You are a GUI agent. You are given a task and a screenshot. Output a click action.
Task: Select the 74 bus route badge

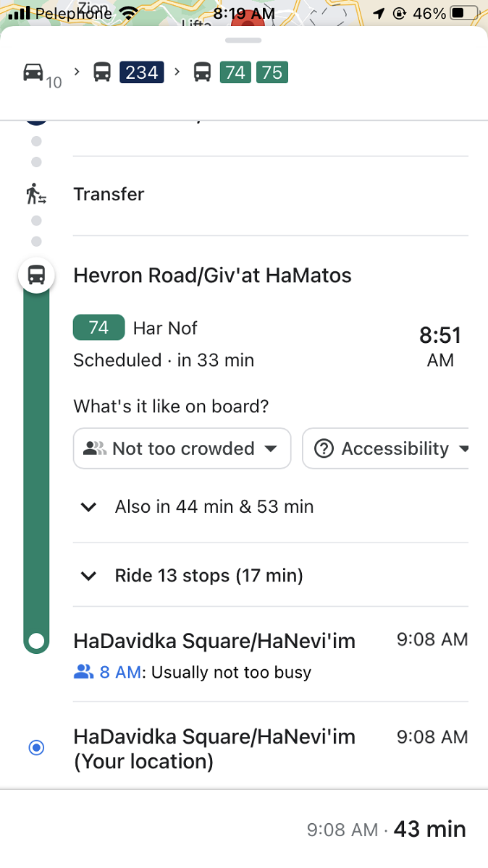[235, 72]
